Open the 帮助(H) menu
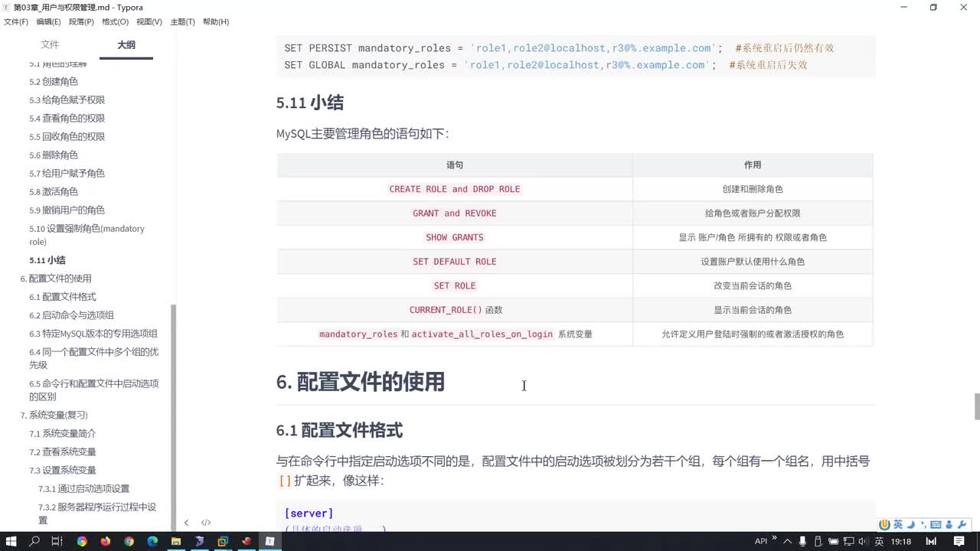Viewport: 980px width, 551px height. [x=216, y=22]
